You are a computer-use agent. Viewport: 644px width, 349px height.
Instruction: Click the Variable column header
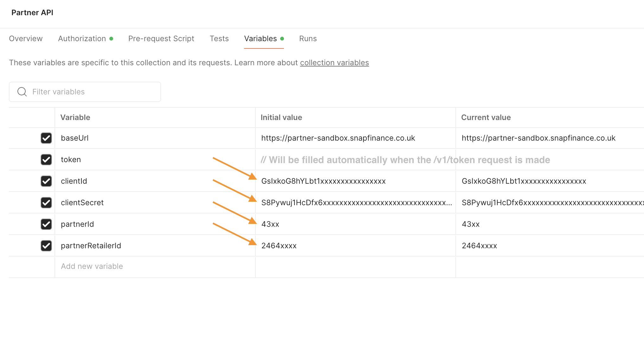tap(75, 117)
